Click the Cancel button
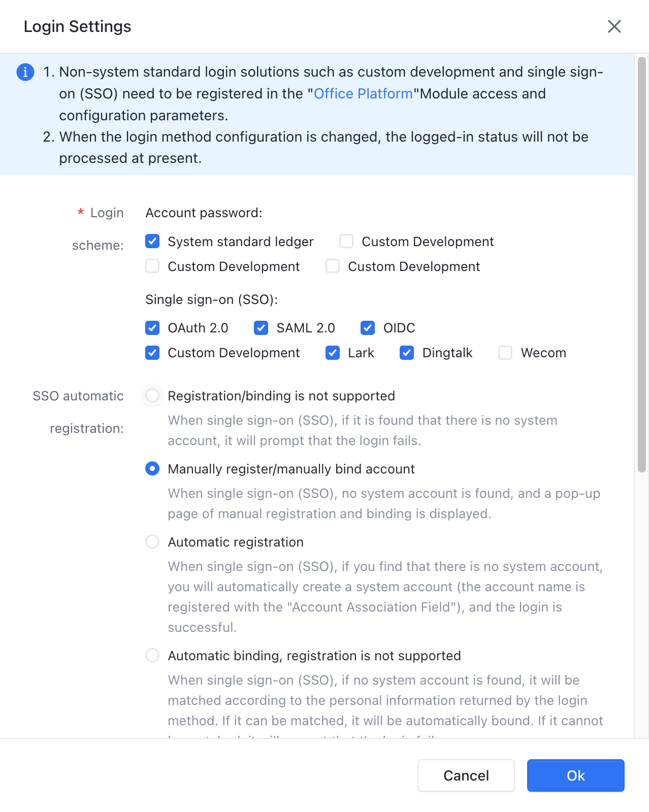 [466, 775]
